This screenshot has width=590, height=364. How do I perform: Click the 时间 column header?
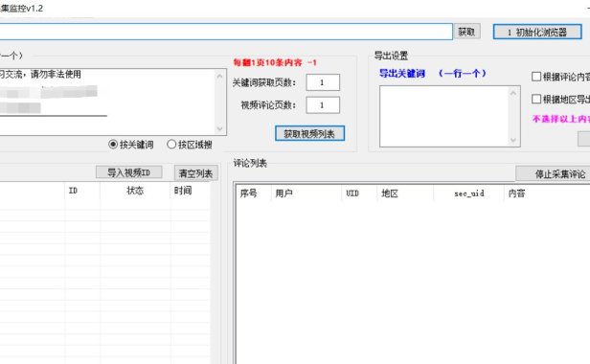click(190, 191)
